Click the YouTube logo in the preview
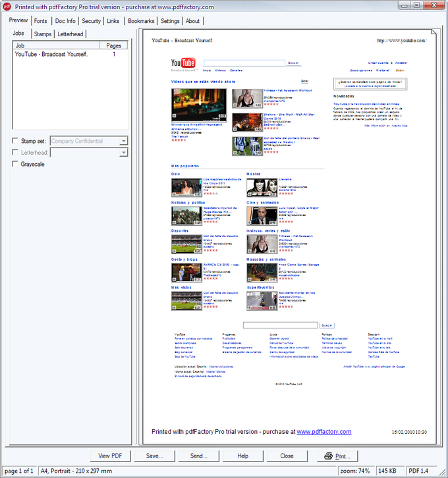The image size is (448, 478). click(183, 63)
